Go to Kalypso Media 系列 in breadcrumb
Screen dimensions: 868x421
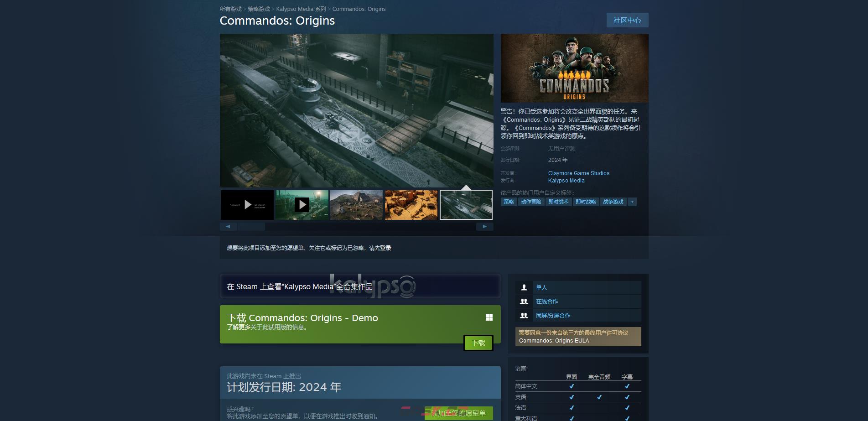(301, 9)
